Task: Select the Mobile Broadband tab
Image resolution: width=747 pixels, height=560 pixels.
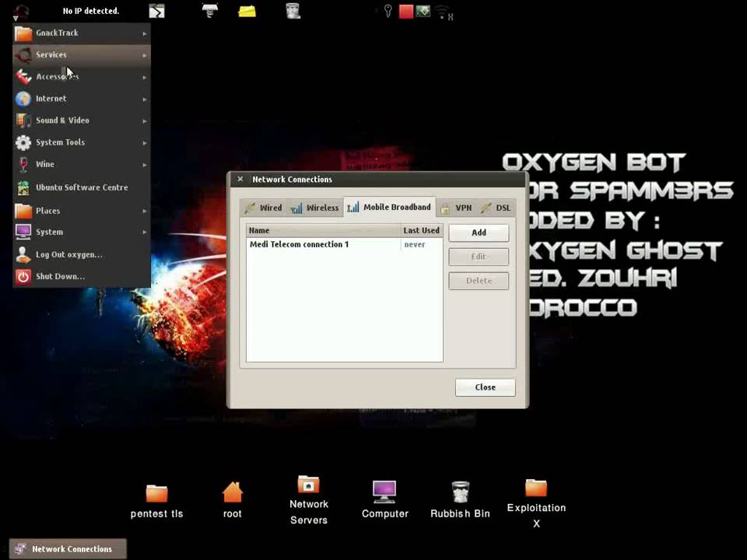Action: [389, 207]
